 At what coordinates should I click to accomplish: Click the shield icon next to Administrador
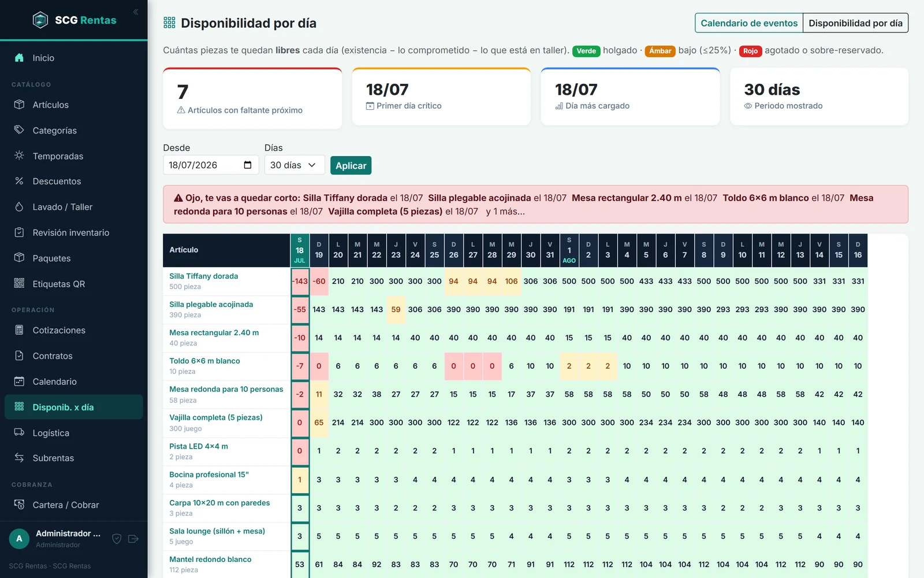(x=117, y=539)
